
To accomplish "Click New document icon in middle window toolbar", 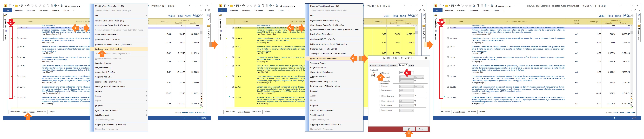I will [x=225, y=6].
